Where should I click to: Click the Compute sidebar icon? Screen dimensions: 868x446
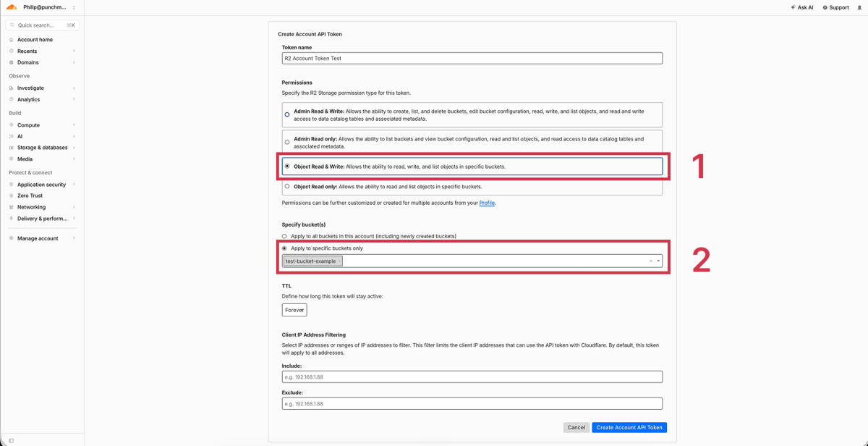[x=12, y=125]
